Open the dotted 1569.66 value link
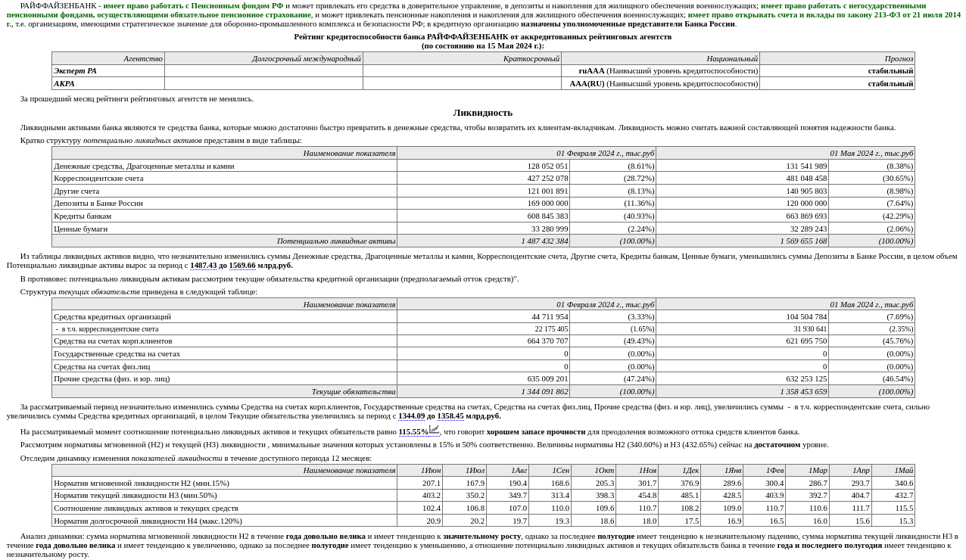Image resolution: width=966 pixels, height=560 pixels. click(242, 265)
